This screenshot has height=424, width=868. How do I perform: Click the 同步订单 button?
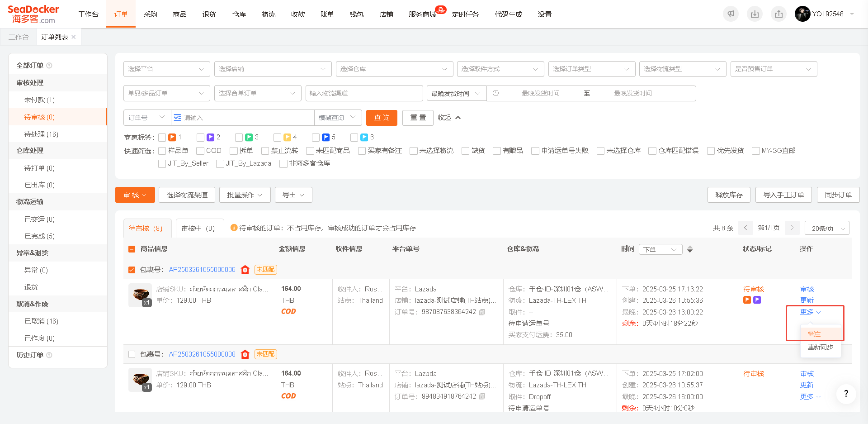click(x=838, y=195)
